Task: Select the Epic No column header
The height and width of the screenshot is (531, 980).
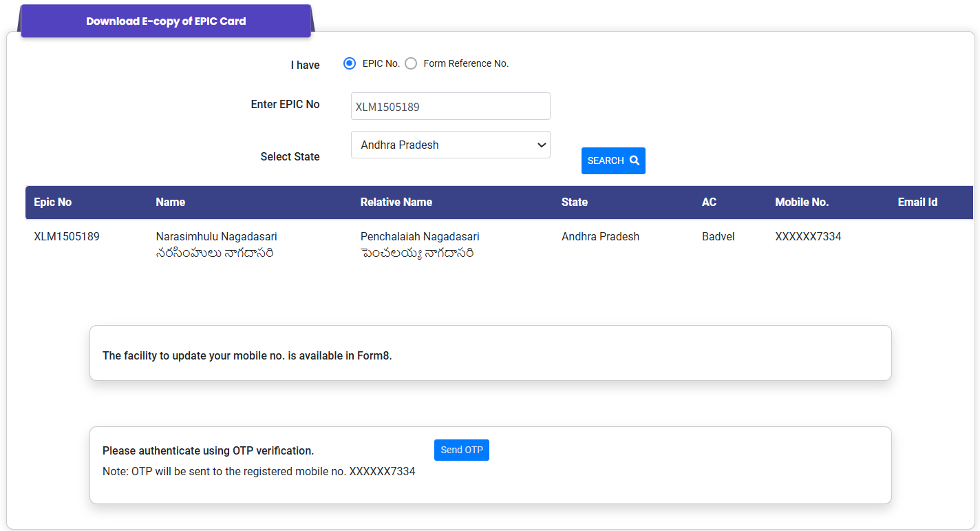Action: 53,202
